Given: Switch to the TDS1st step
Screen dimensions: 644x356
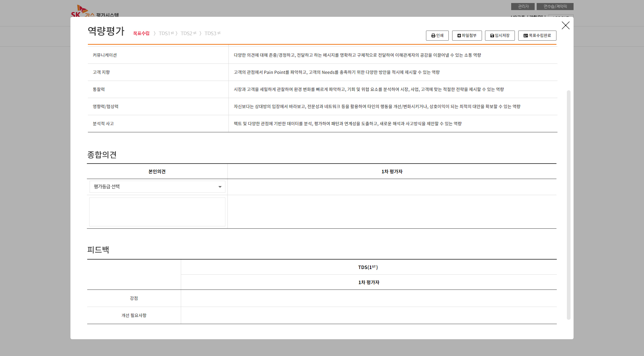Looking at the screenshot, I should click(166, 33).
